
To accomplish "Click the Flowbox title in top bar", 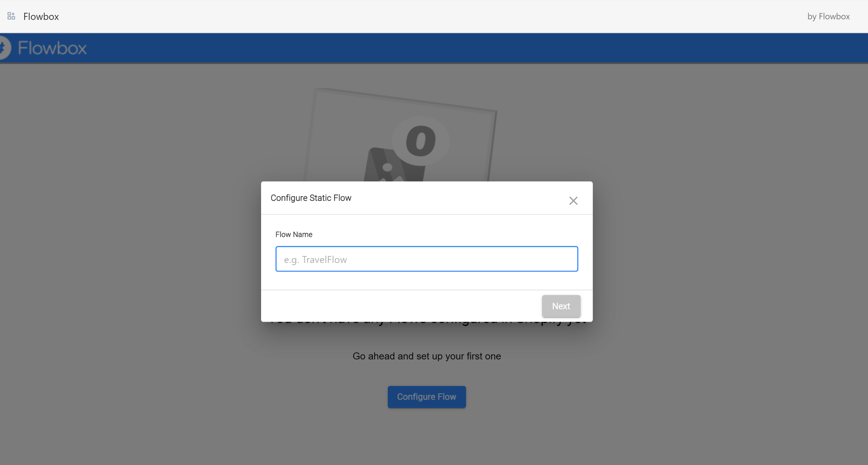I will coord(41,17).
